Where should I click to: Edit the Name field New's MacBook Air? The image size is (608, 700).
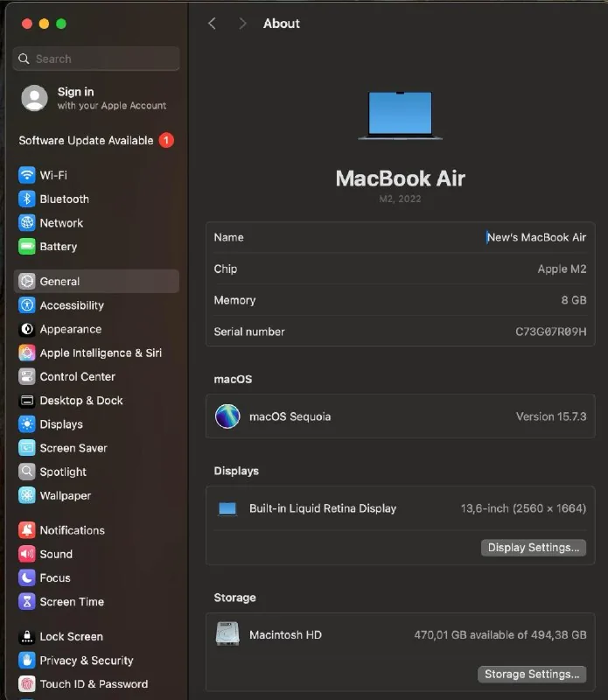(x=536, y=237)
